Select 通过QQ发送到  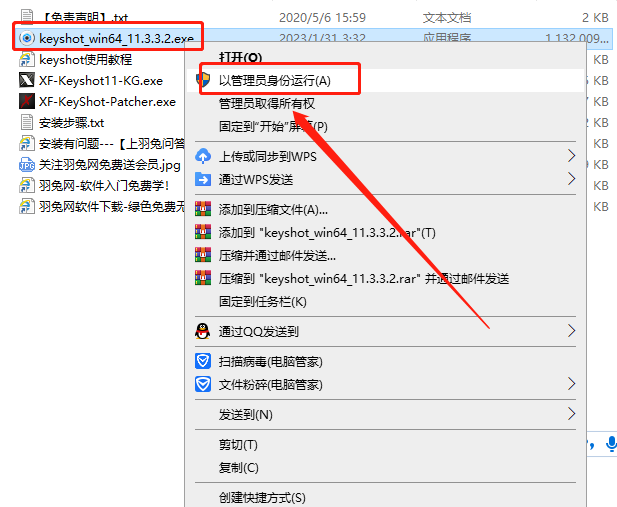(x=259, y=331)
